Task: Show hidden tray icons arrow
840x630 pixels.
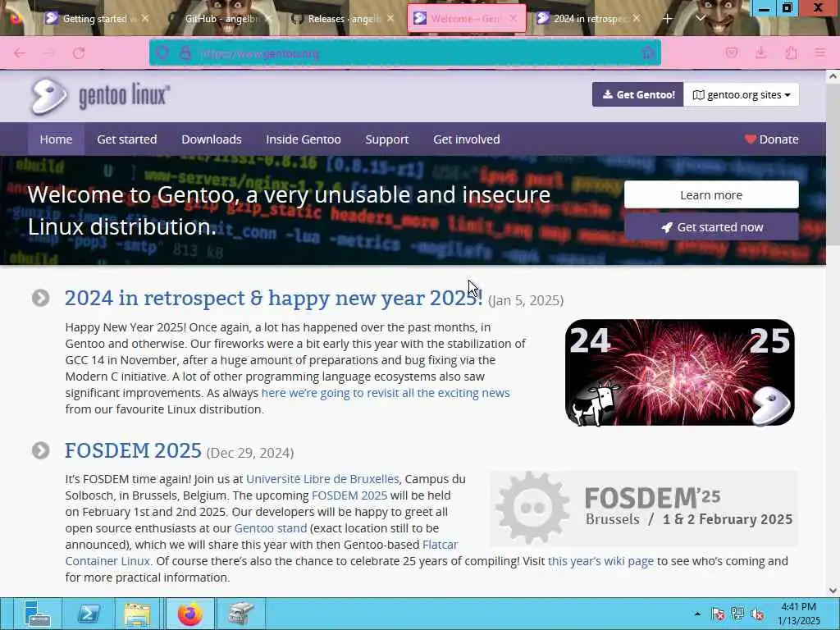Action: tap(697, 614)
